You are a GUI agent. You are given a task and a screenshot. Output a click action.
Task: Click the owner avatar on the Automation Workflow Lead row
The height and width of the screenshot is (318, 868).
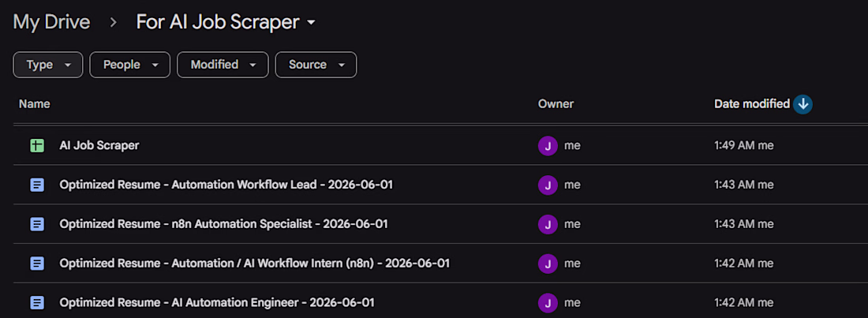pyautogui.click(x=548, y=185)
